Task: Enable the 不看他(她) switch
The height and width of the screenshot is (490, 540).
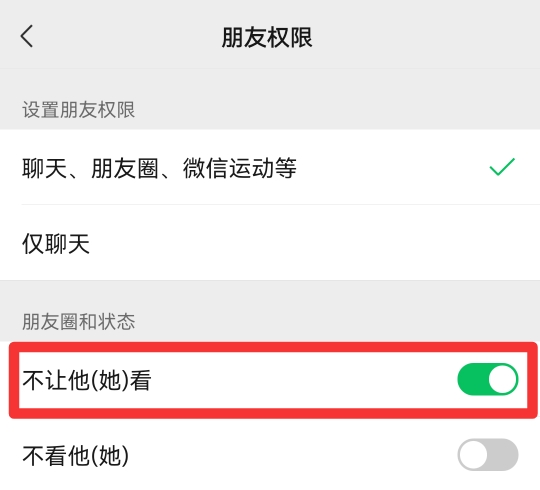Action: click(488, 455)
